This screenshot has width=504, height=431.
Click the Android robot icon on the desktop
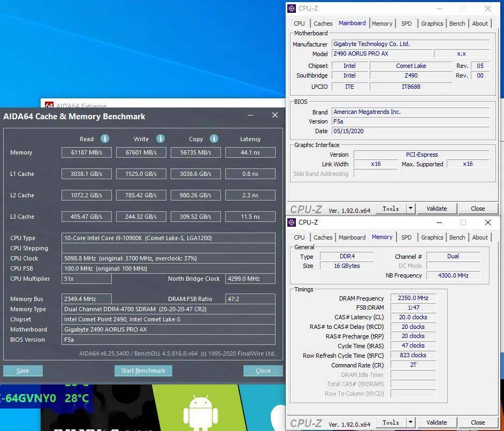tap(201, 413)
